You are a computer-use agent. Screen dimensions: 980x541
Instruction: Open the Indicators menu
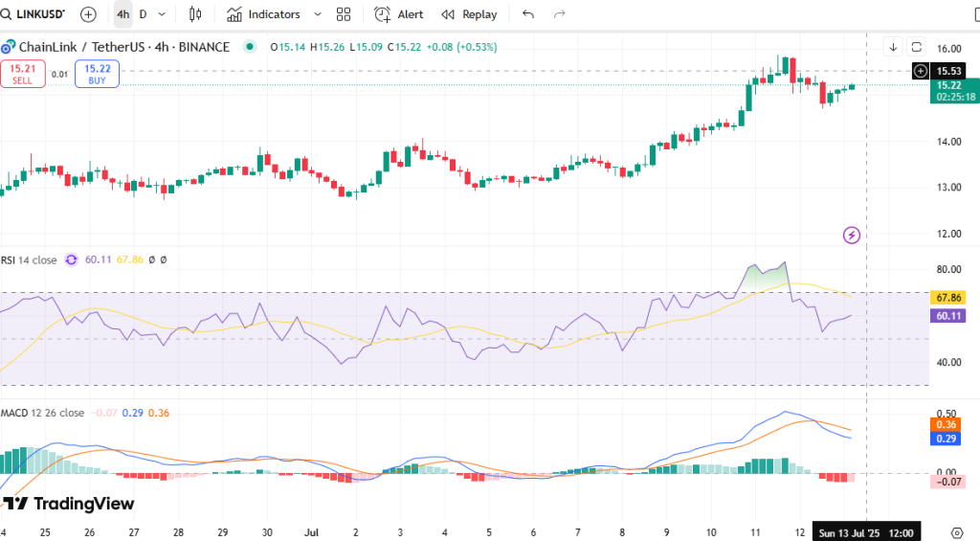coord(263,14)
